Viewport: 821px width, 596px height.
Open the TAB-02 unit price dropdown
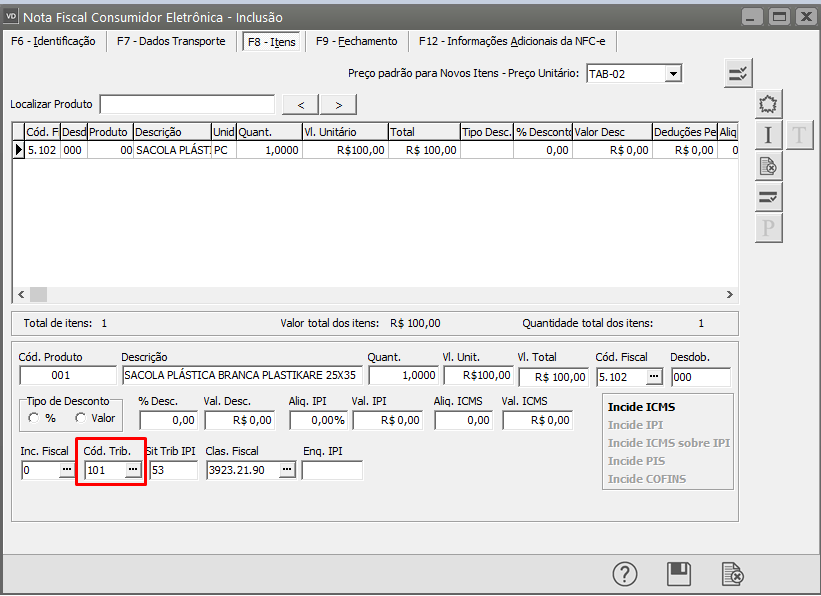(x=673, y=73)
